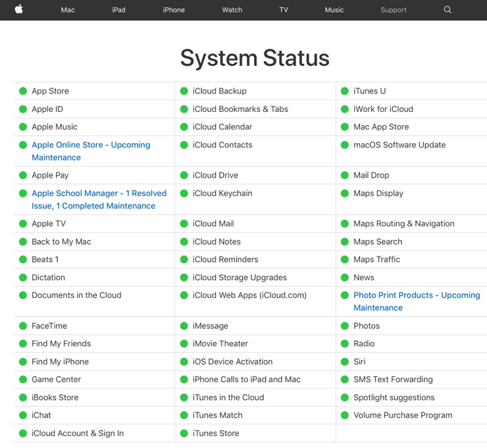Select iCloud Account & Sign In text
Screen dimensions: 487x448
click(78, 433)
